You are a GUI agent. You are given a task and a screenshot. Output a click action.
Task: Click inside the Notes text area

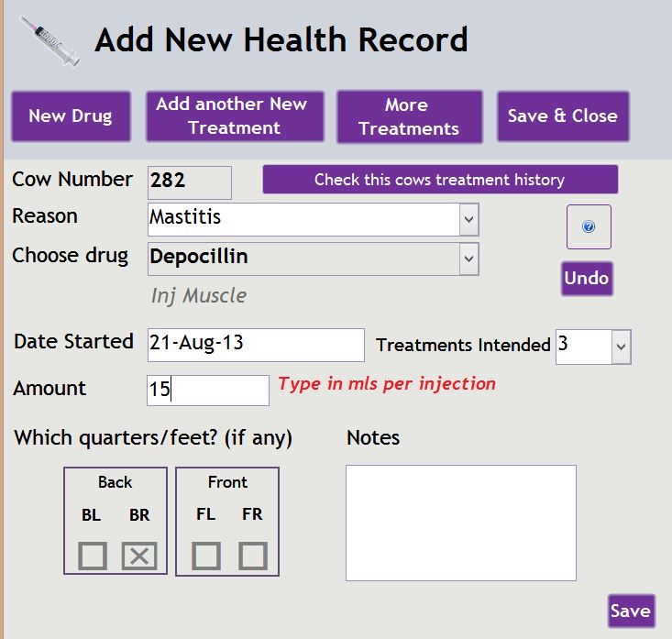pyautogui.click(x=461, y=523)
